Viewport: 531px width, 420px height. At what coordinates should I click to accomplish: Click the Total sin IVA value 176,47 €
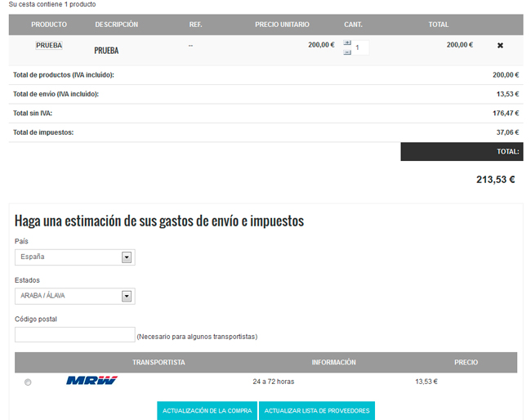(x=506, y=113)
